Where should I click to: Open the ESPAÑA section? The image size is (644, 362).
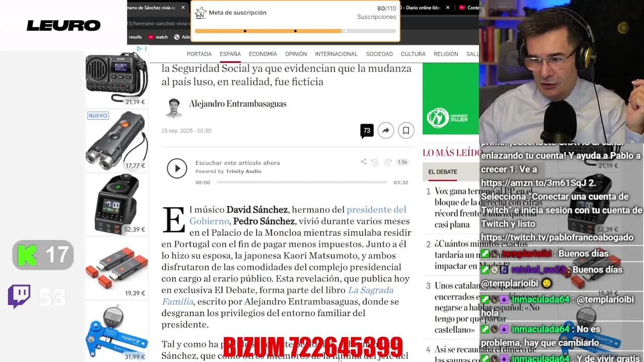click(x=230, y=54)
